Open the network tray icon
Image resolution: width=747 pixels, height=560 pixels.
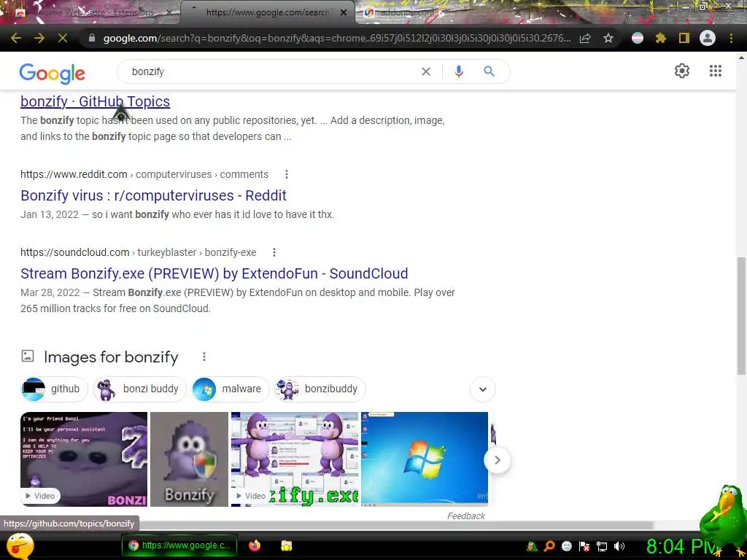tap(602, 546)
